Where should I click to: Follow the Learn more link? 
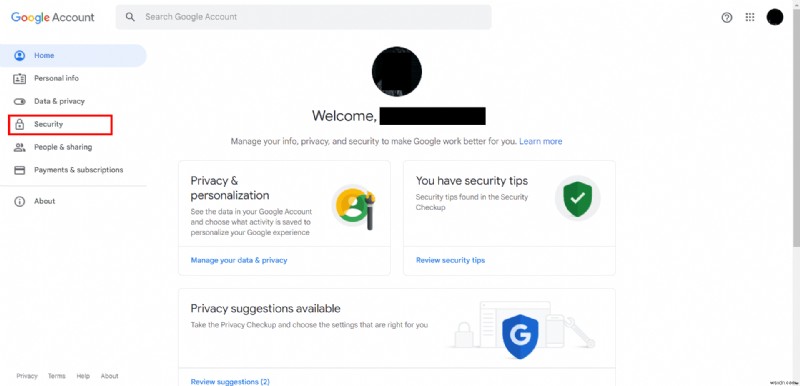(540, 141)
